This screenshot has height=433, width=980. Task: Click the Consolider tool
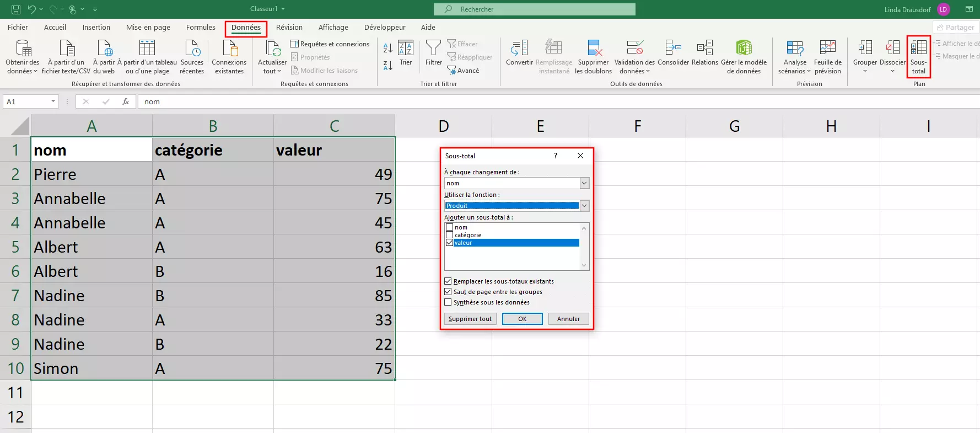tap(673, 53)
